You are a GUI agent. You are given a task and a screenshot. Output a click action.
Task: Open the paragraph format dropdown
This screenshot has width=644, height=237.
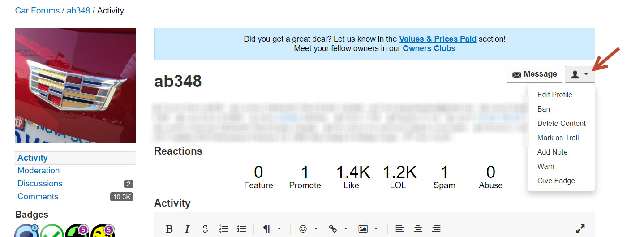[272, 229]
